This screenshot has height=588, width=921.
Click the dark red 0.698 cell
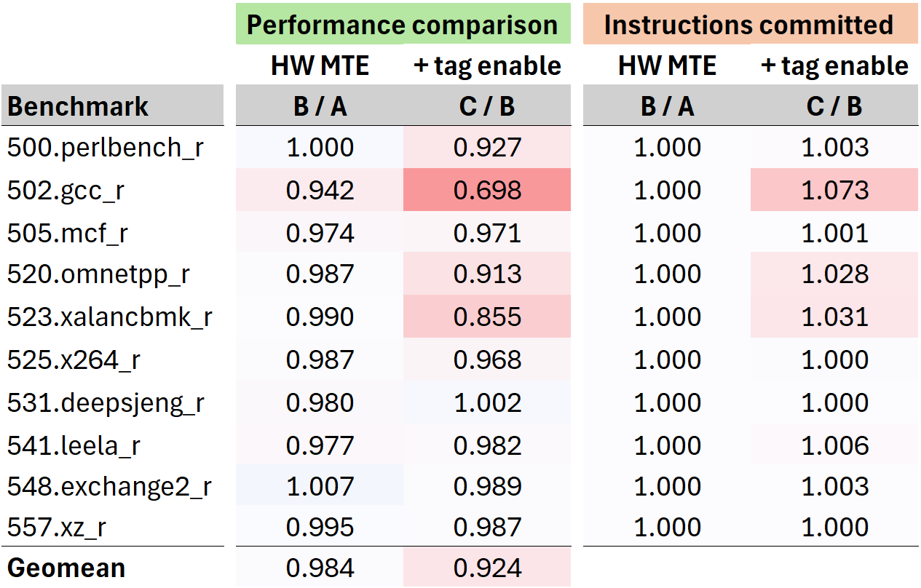coord(487,191)
